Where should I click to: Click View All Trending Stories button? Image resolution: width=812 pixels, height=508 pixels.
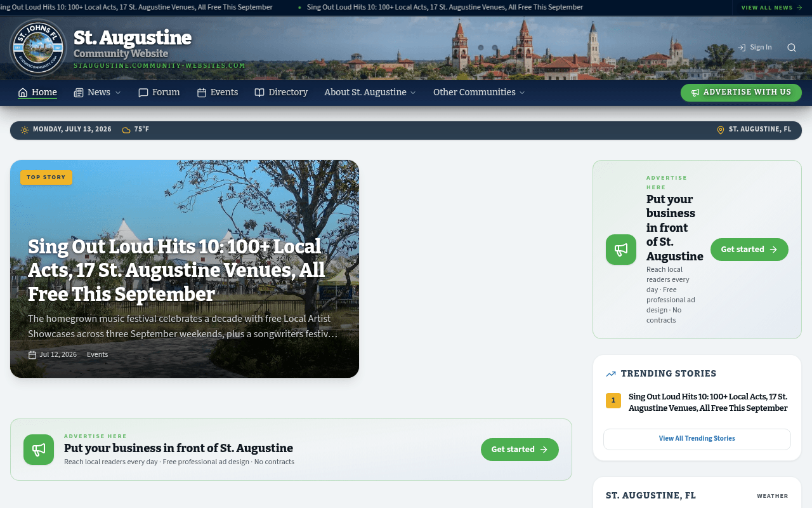coord(697,439)
